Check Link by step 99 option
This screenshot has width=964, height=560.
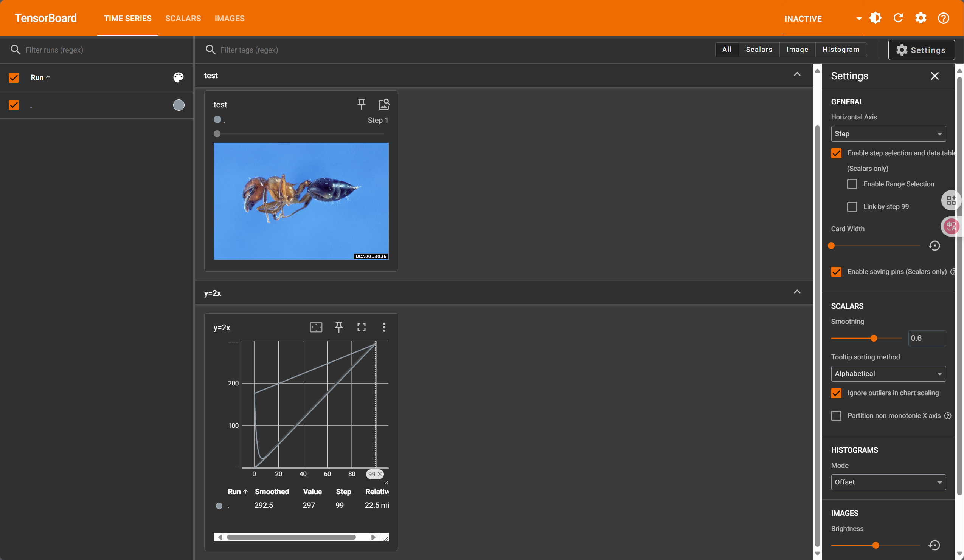(x=852, y=207)
